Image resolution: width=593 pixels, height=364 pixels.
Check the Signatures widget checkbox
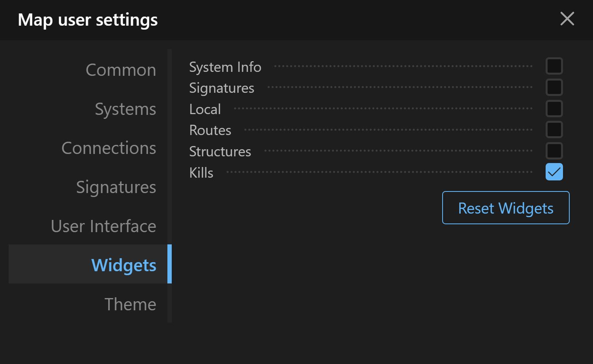tap(554, 87)
